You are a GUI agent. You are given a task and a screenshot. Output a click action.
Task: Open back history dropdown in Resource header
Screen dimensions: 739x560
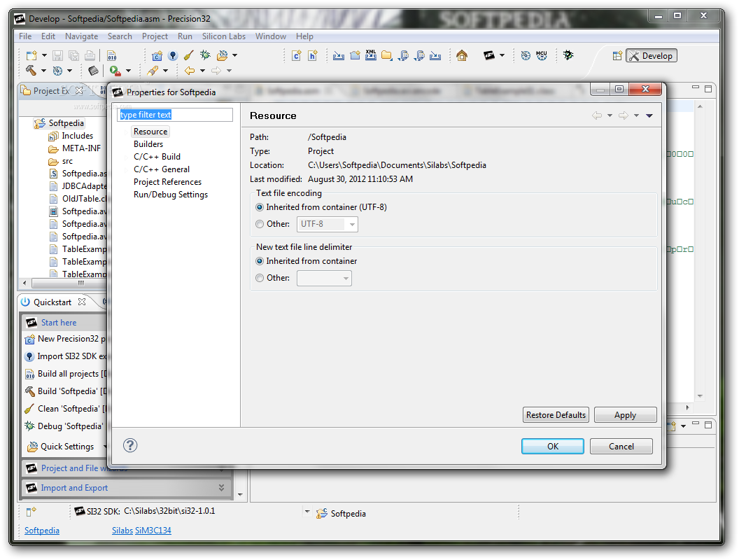[x=610, y=115]
